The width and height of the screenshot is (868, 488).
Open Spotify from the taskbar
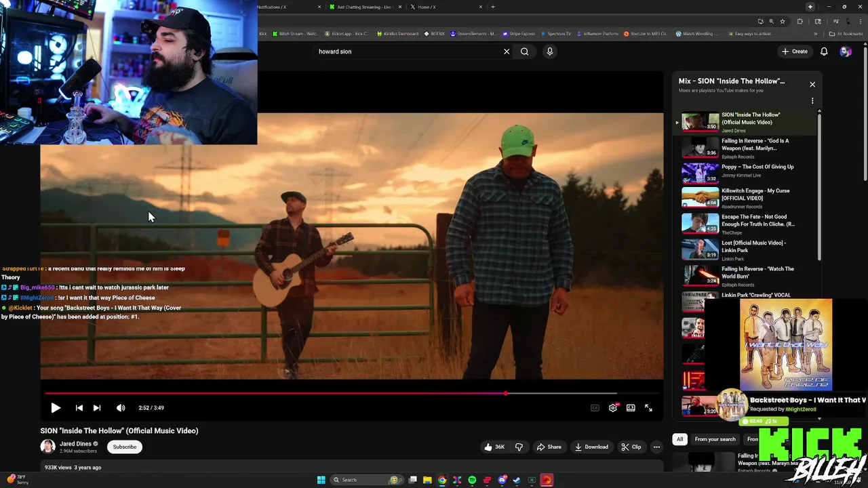[472, 480]
